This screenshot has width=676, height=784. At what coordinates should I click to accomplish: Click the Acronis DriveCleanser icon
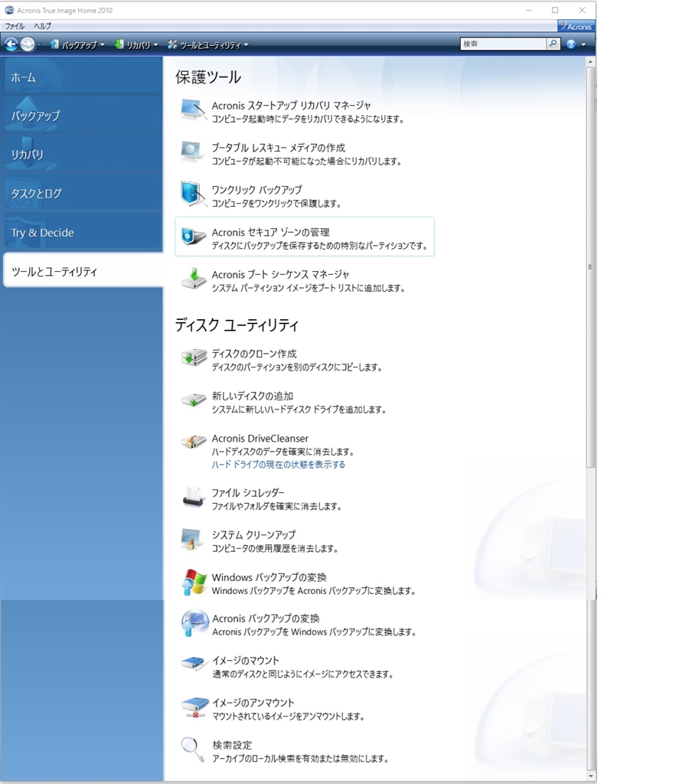coord(193,442)
